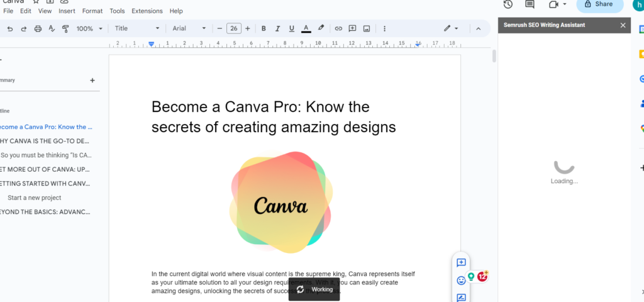Add an emoji reaction from the margin
Viewport: 644px width, 302px height.
461,281
